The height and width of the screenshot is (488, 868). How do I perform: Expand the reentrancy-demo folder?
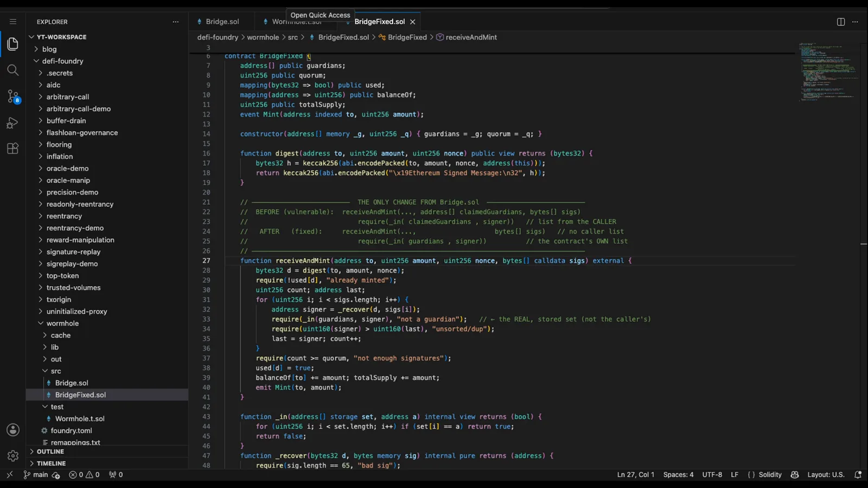(x=75, y=228)
